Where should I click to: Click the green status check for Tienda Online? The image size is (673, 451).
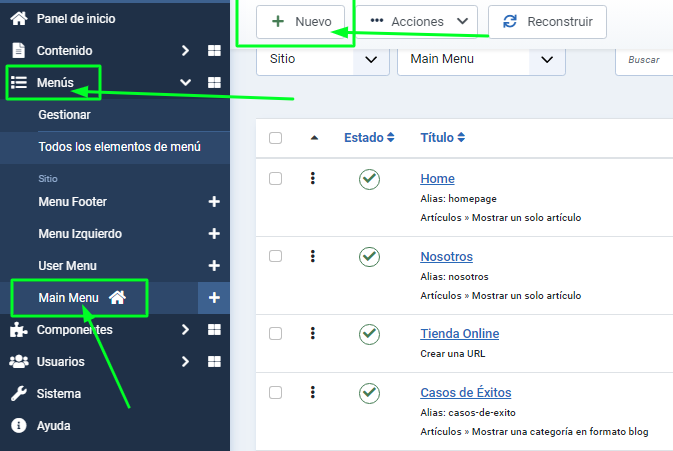tap(369, 334)
